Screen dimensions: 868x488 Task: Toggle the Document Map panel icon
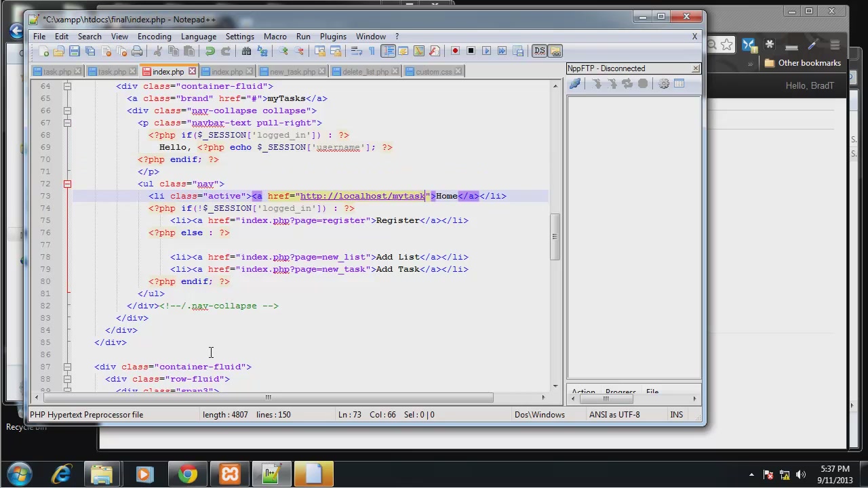(418, 51)
